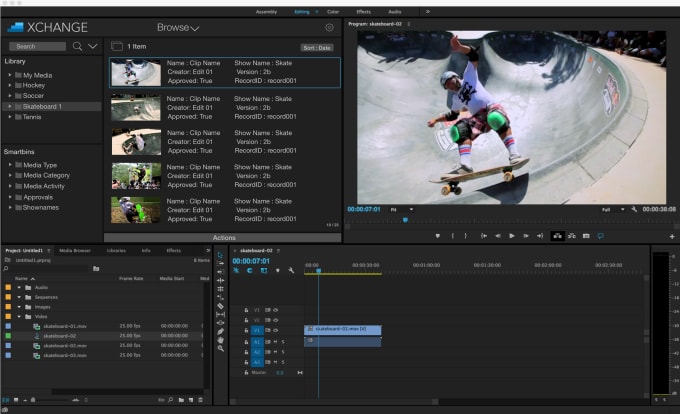Open the Full playback resolution dropdown
Viewport: 680px width, 414px height.
pyautogui.click(x=613, y=210)
